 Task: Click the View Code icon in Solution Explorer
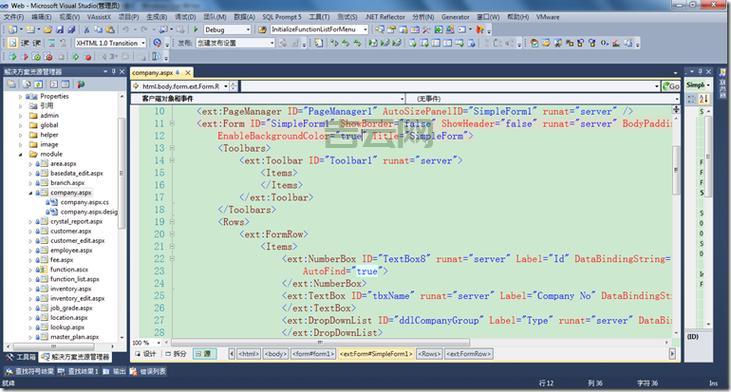coord(54,84)
